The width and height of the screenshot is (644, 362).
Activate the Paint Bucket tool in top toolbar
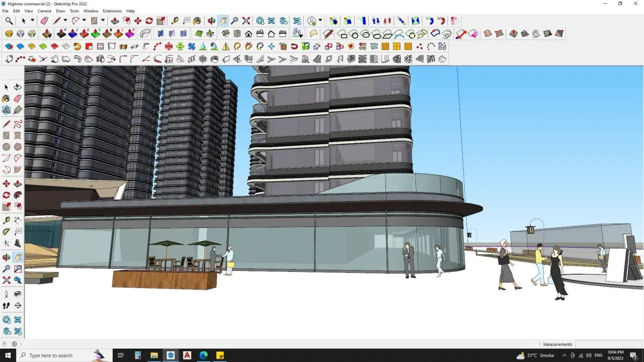tap(197, 20)
